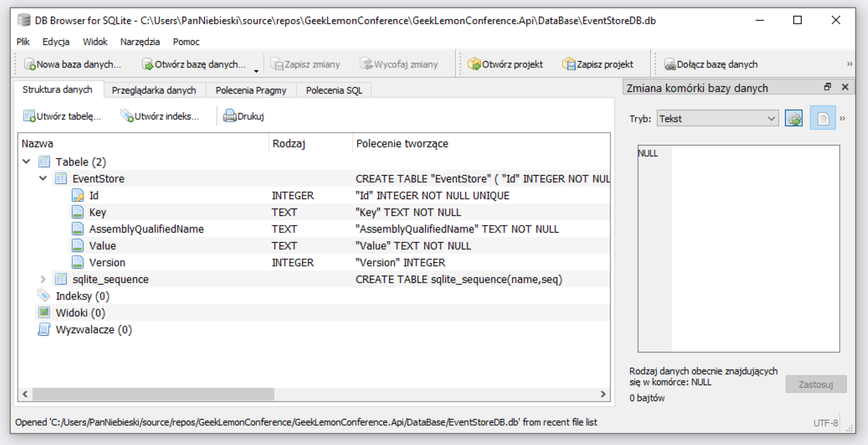Open the Edycja menu
The height and width of the screenshot is (445, 868).
click(56, 42)
